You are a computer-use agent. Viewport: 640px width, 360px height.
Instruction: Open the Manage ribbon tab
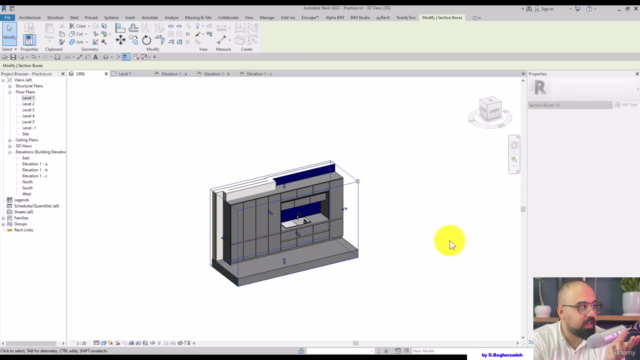pos(267,18)
